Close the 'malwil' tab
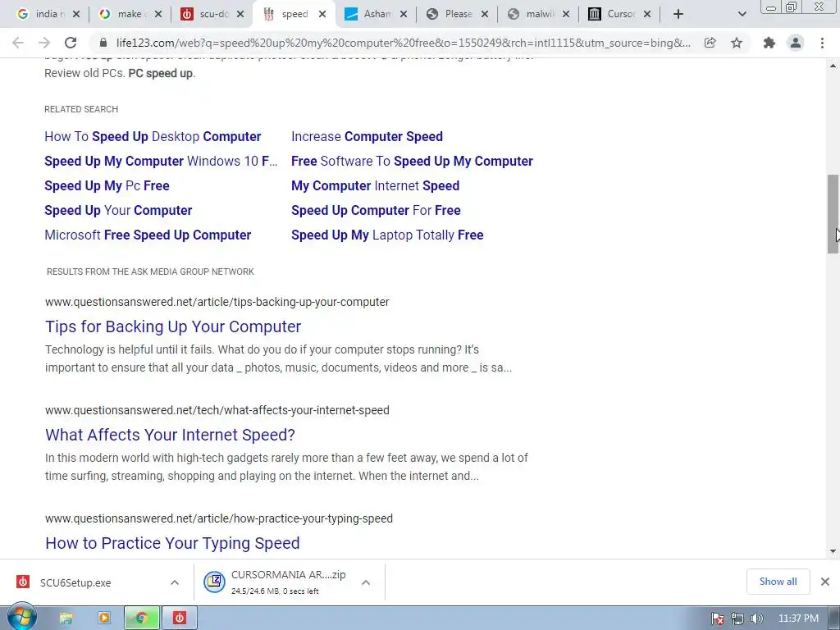840x630 pixels. [566, 14]
